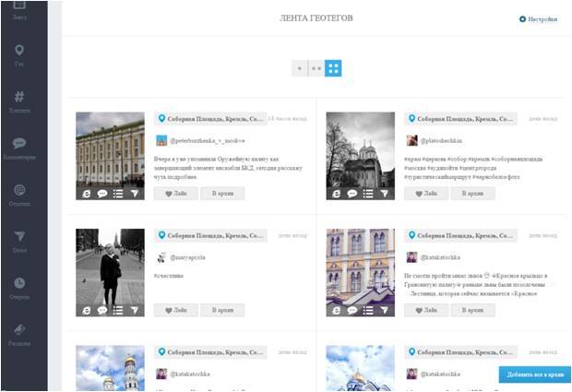Click list icon on woman's black-and-white photo
The image size is (572, 392).
pos(118,311)
